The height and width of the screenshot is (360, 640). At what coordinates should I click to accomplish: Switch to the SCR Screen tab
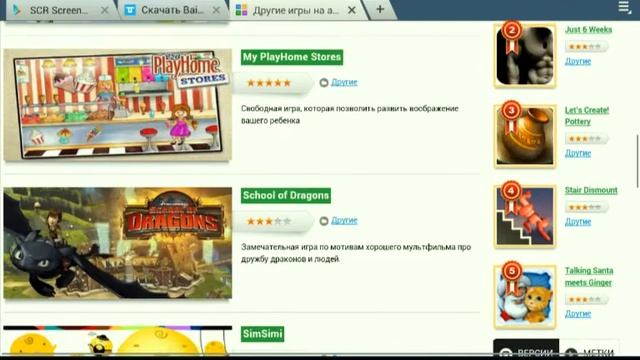[x=59, y=10]
